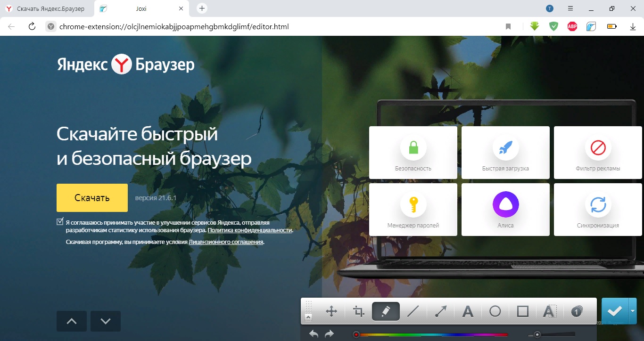Select the Pencil drawing tool
This screenshot has height=341, width=644.
(385, 311)
